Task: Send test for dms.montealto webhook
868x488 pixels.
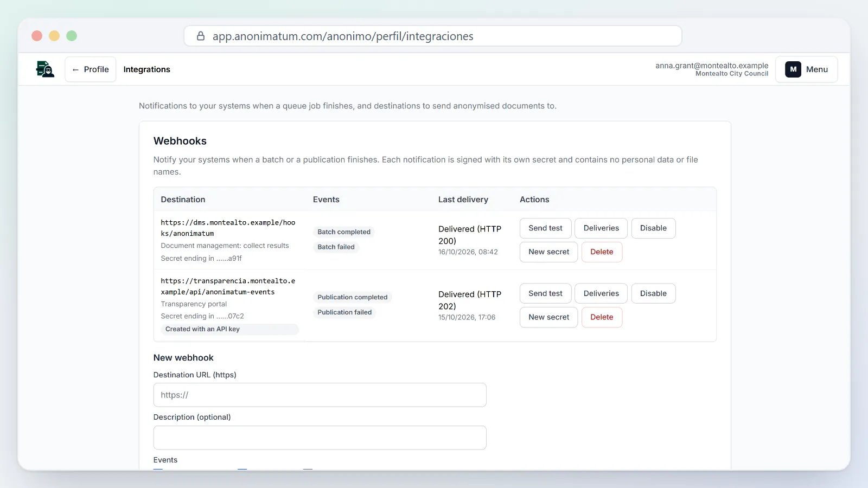Action: (x=545, y=228)
